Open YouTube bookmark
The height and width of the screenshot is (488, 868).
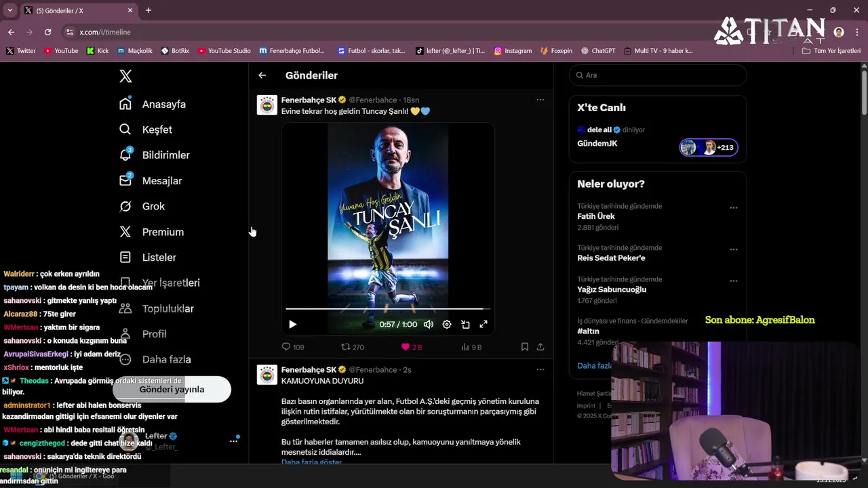[60, 51]
